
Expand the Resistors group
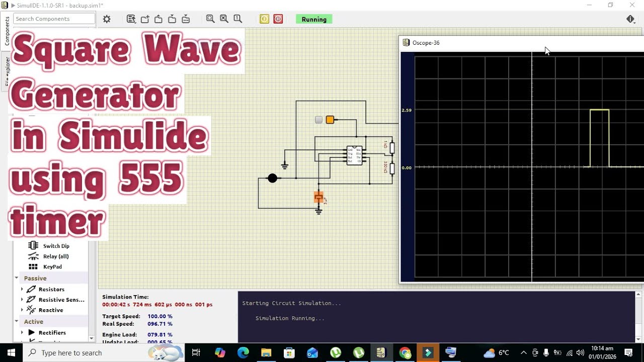22,289
